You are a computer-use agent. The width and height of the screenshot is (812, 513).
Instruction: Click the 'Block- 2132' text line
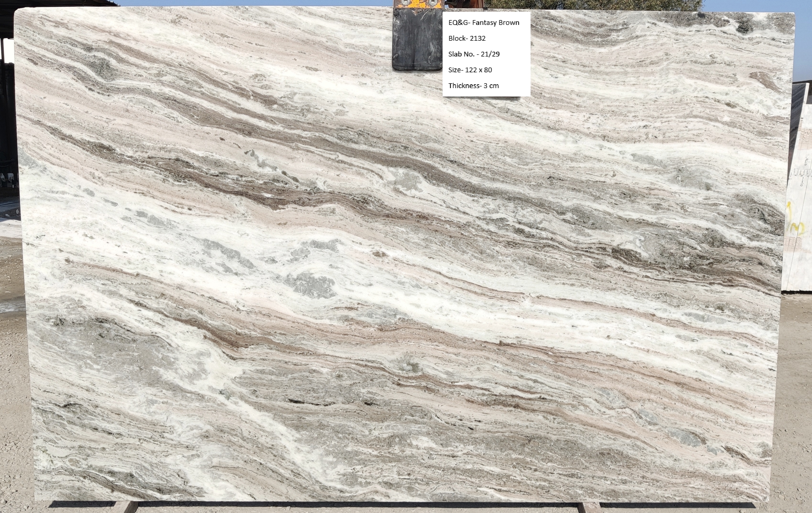click(x=467, y=39)
